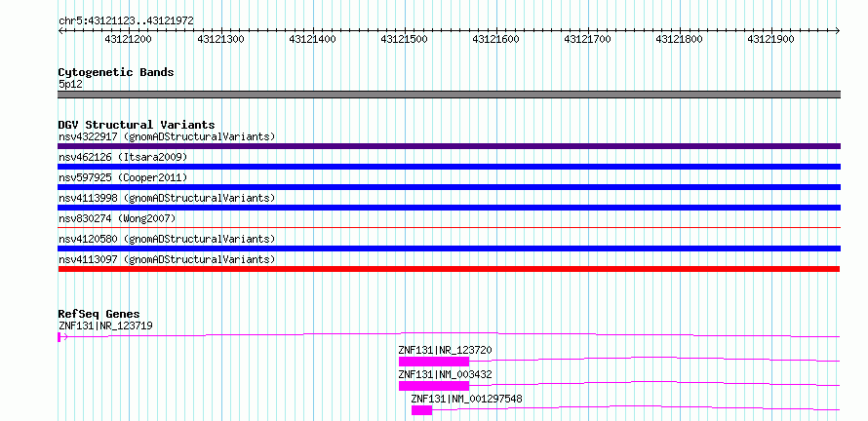Image resolution: width=868 pixels, height=421 pixels.
Task: Open variant label nsv462126 (Itsara2009)
Action: coord(123,157)
